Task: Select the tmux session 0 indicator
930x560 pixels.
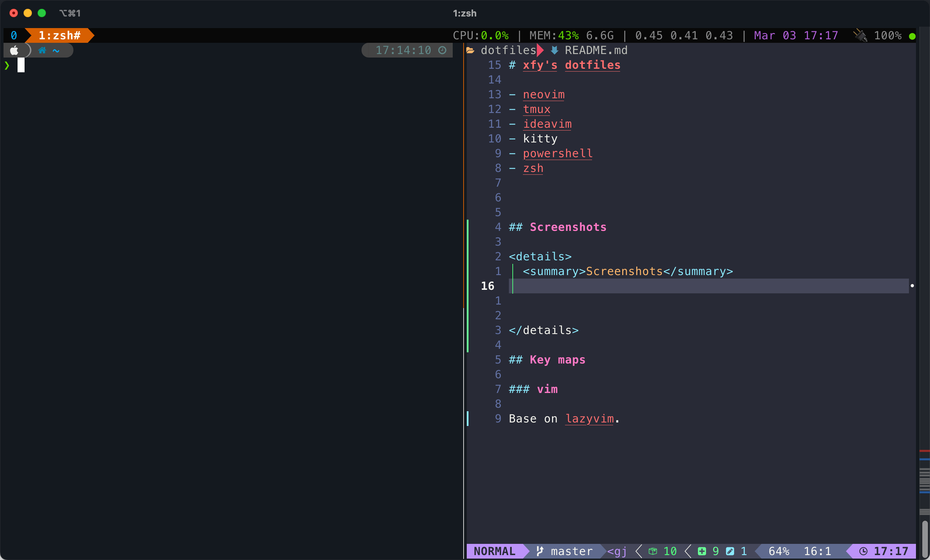Action: (14, 35)
